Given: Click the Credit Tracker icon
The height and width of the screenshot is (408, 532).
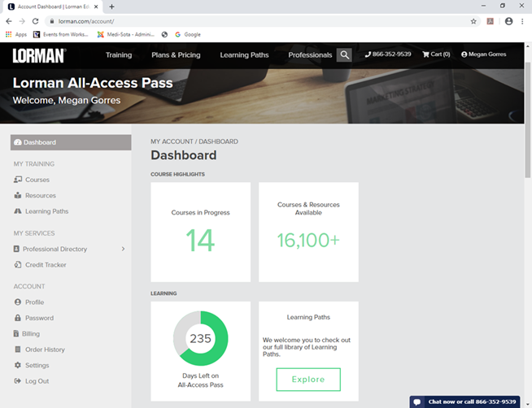Looking at the screenshot, I should tap(18, 265).
